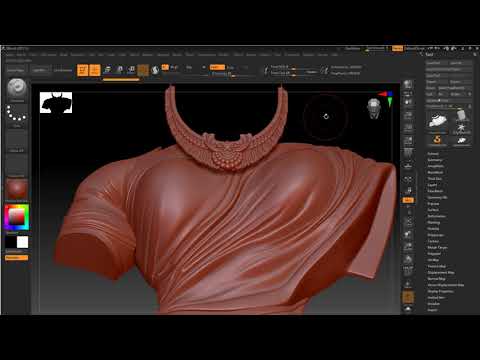The height and width of the screenshot is (360, 480).
Task: Expand the Masking section
Action: coord(434,222)
